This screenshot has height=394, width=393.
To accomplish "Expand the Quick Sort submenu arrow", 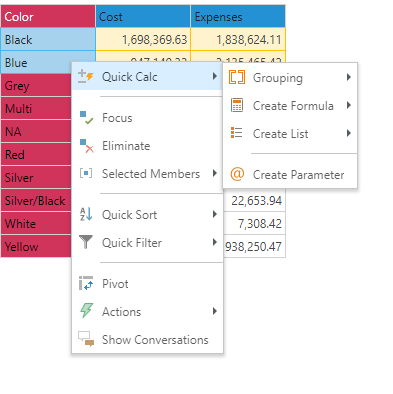I will point(215,214).
